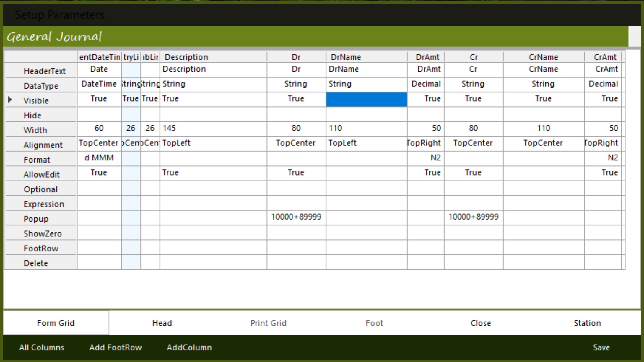Edit the Popup cell under Dr column
644x362 pixels.
296,217
